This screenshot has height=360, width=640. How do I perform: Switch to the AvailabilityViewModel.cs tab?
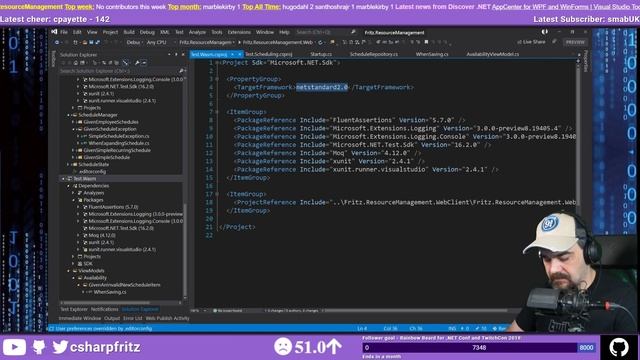[493, 54]
